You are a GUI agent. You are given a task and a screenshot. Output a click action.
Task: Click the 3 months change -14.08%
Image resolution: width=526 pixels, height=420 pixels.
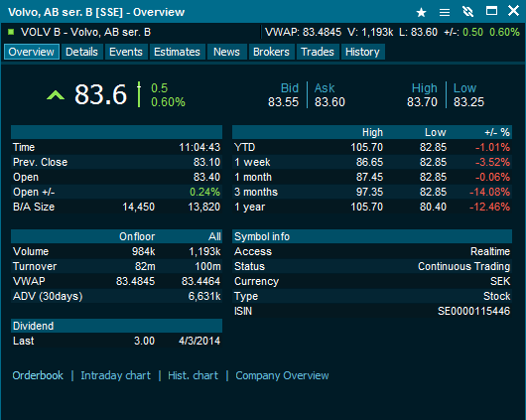point(489,192)
